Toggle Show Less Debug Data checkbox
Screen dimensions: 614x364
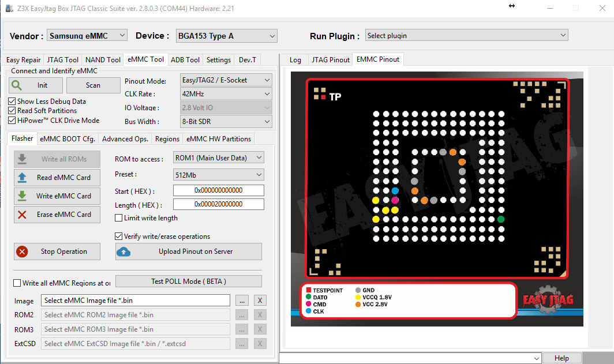tap(12, 102)
